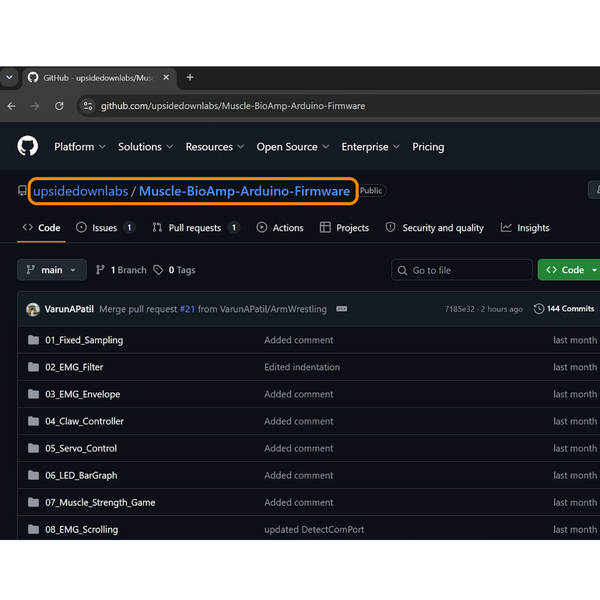Open 'Edited indentation' commit message
This screenshot has height=600, width=600.
click(x=302, y=367)
